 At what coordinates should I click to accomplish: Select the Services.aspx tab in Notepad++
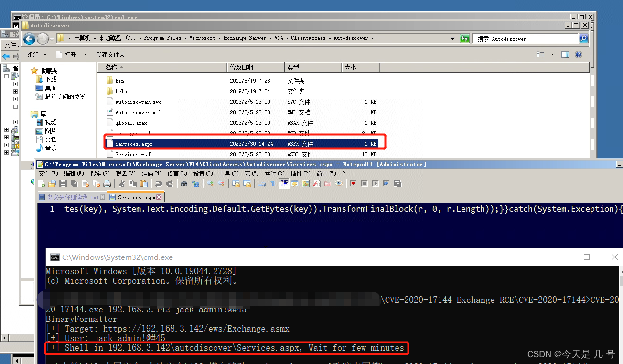pyautogui.click(x=135, y=197)
